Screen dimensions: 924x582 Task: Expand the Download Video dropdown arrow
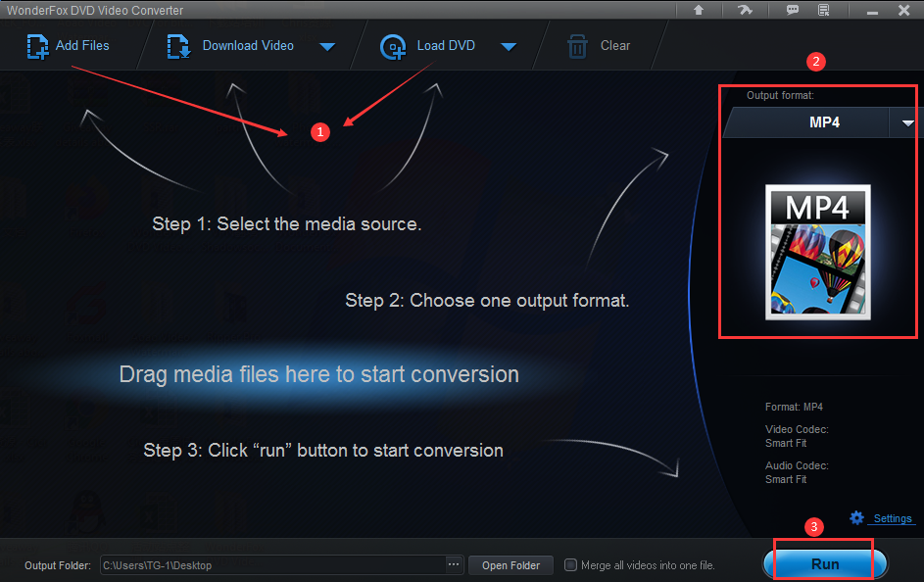coord(327,46)
